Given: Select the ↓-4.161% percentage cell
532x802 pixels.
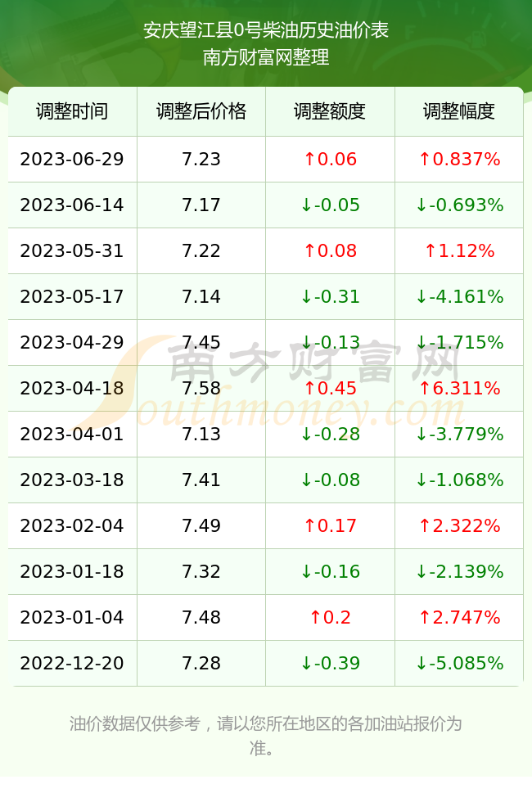Looking at the screenshot, I should tap(459, 296).
